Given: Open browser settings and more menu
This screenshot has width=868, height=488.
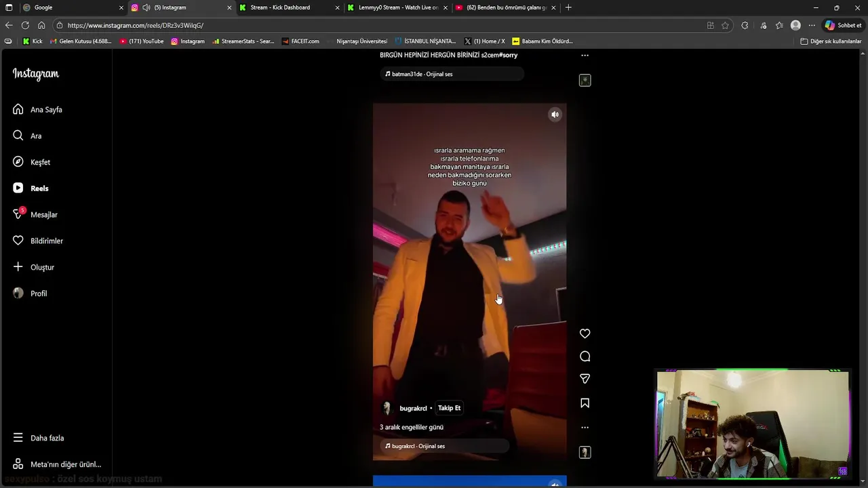Looking at the screenshot, I should 812,25.
